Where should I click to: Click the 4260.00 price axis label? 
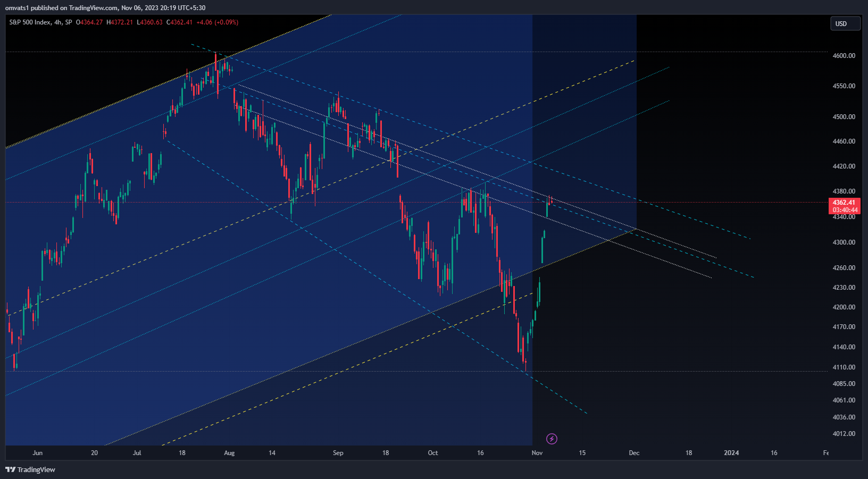tap(844, 268)
